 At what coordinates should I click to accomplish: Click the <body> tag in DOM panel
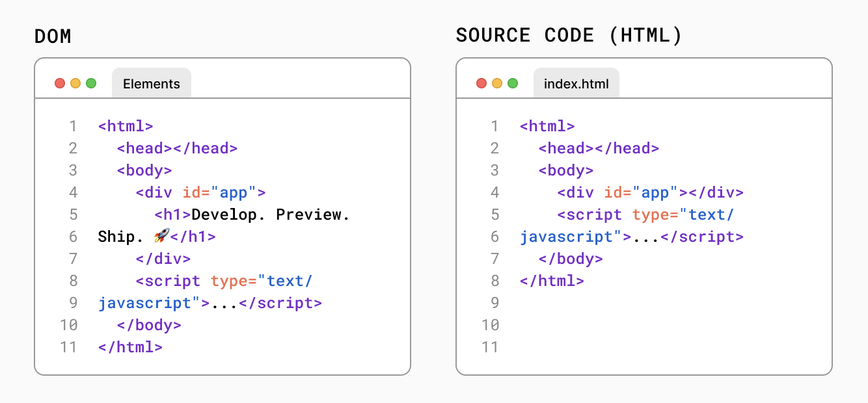coord(144,170)
